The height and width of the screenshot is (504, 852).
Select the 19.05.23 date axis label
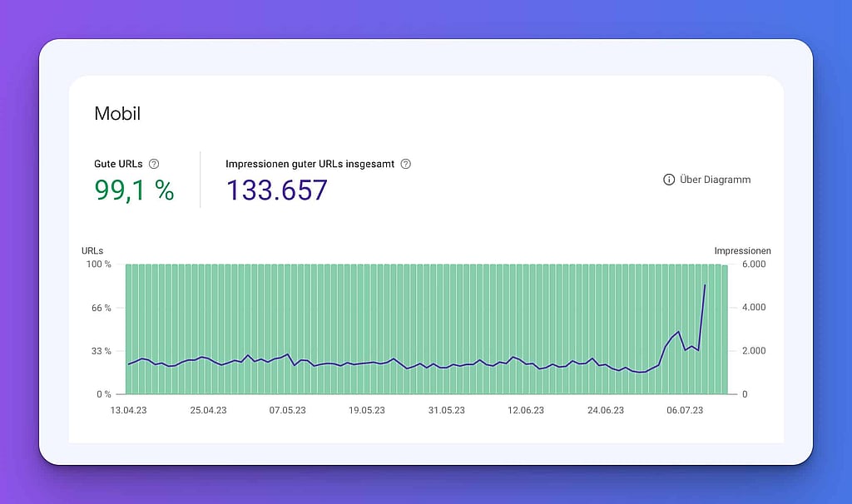(367, 410)
